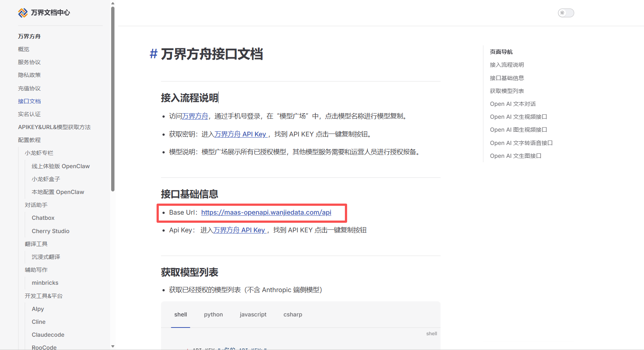Click the 万界方舟接口文档 page title
This screenshot has height=350, width=644.
coord(212,54)
